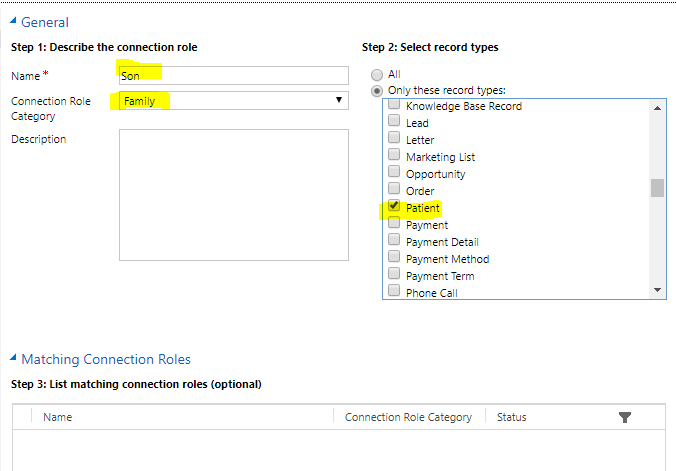Click the filter icon in roles grid
This screenshot has width=676, height=471.
tap(625, 417)
